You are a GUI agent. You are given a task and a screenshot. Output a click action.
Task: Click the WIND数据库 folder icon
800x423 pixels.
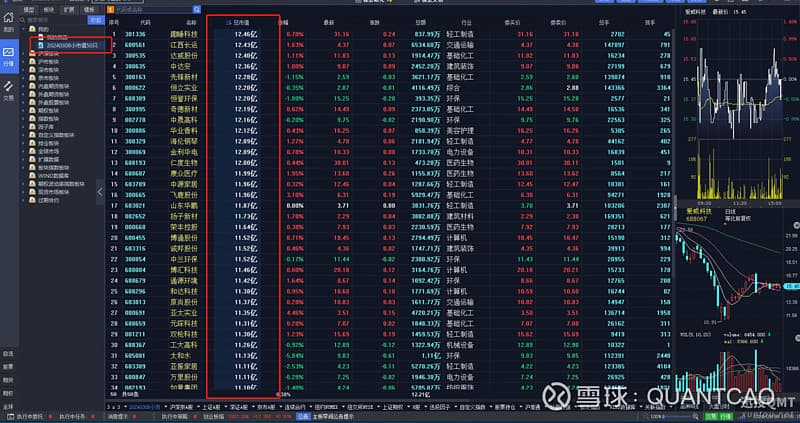pyautogui.click(x=33, y=176)
